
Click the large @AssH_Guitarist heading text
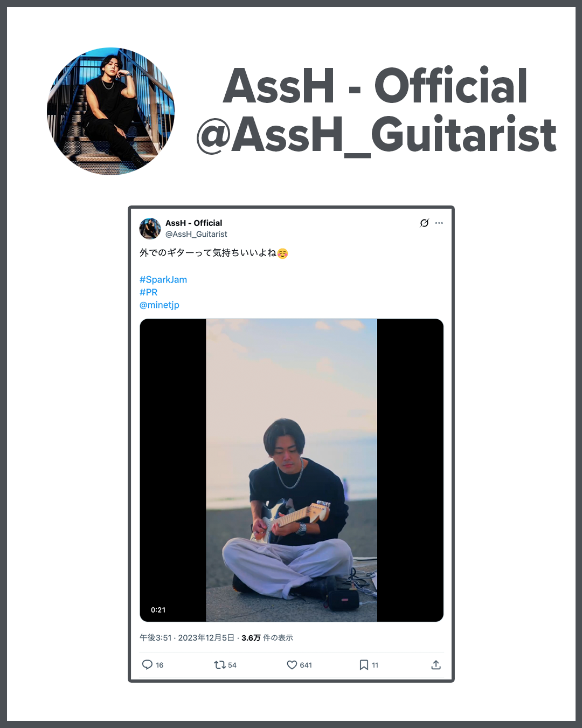point(376,135)
